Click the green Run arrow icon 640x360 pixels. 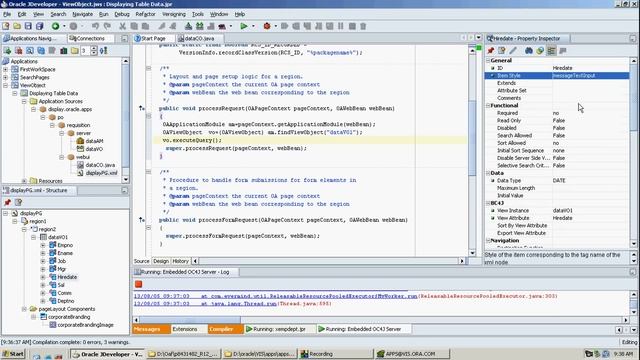point(244,26)
